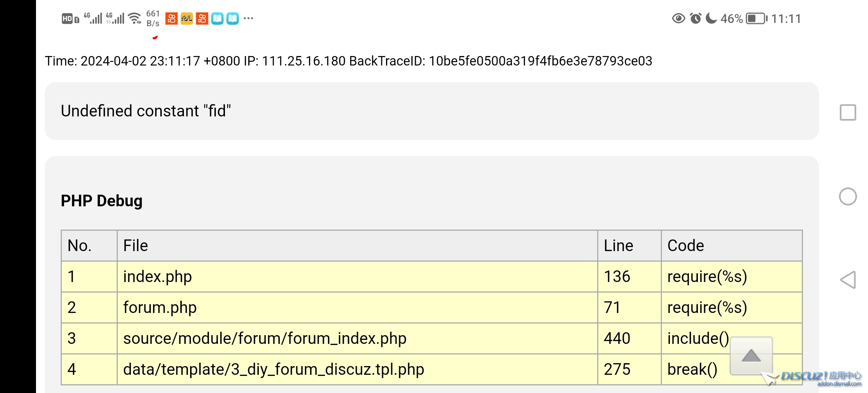This screenshot has width=868, height=393.
Task: Tap the recent apps square button
Action: click(848, 112)
